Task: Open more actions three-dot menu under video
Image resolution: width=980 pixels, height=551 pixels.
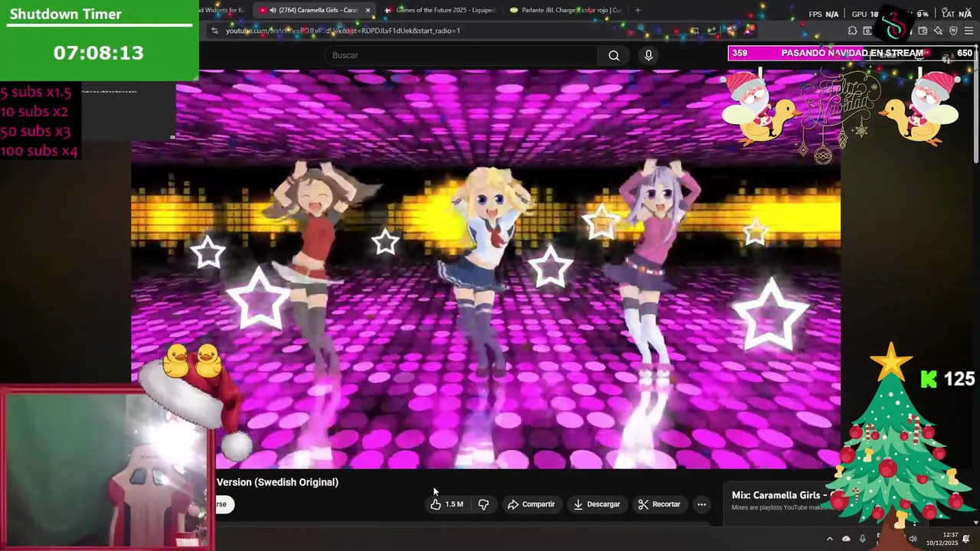Action: (x=701, y=504)
